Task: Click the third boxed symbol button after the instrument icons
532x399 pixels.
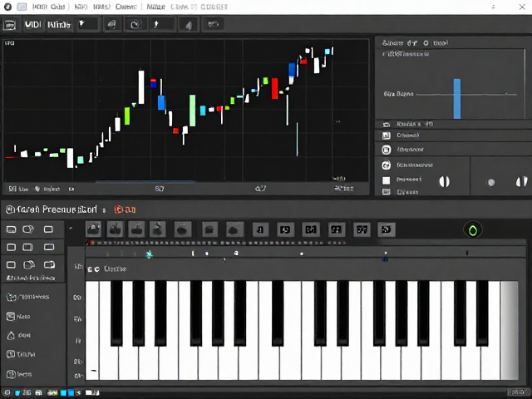Action: [311, 229]
